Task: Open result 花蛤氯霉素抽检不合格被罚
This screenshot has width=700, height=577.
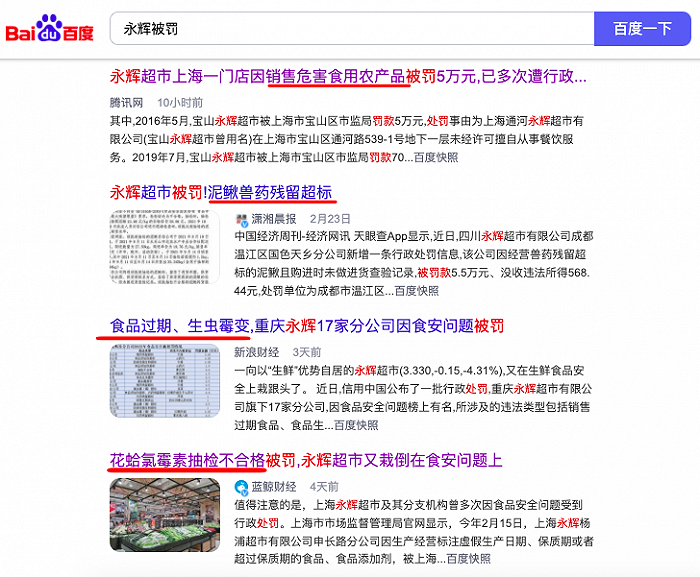Action: click(x=306, y=460)
